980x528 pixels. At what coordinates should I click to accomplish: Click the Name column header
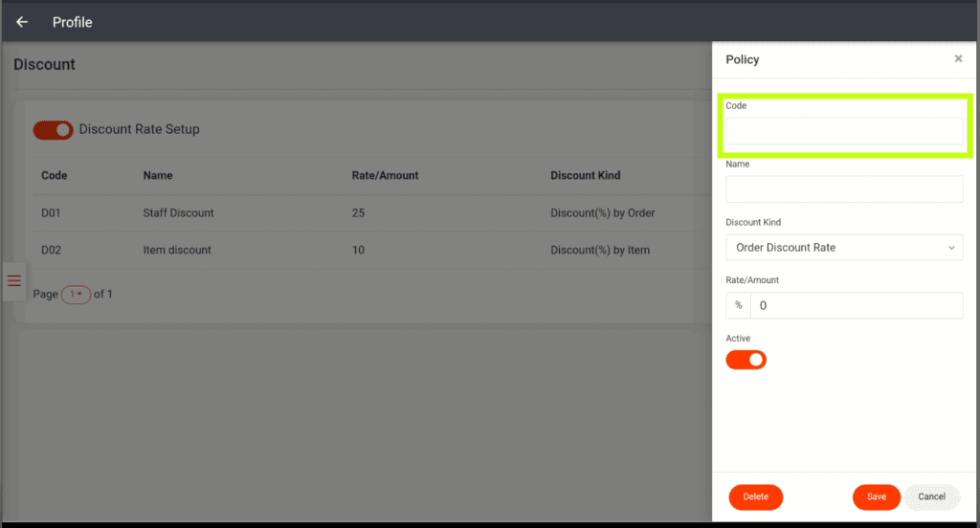[158, 176]
